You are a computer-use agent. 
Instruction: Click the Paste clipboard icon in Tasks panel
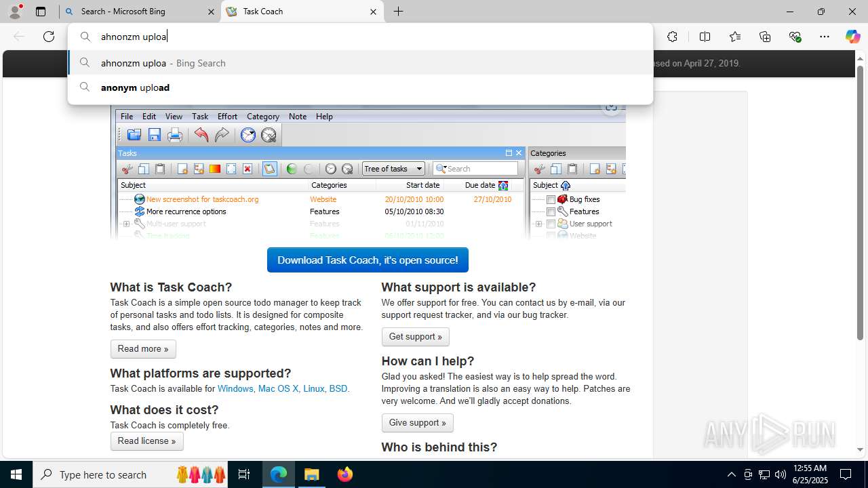pyautogui.click(x=160, y=169)
